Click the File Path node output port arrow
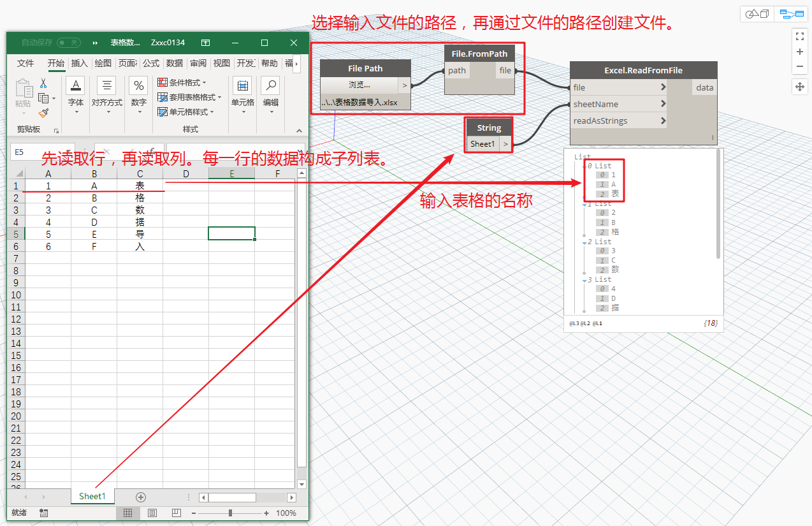Viewport: 812px width, 526px height. tap(405, 85)
